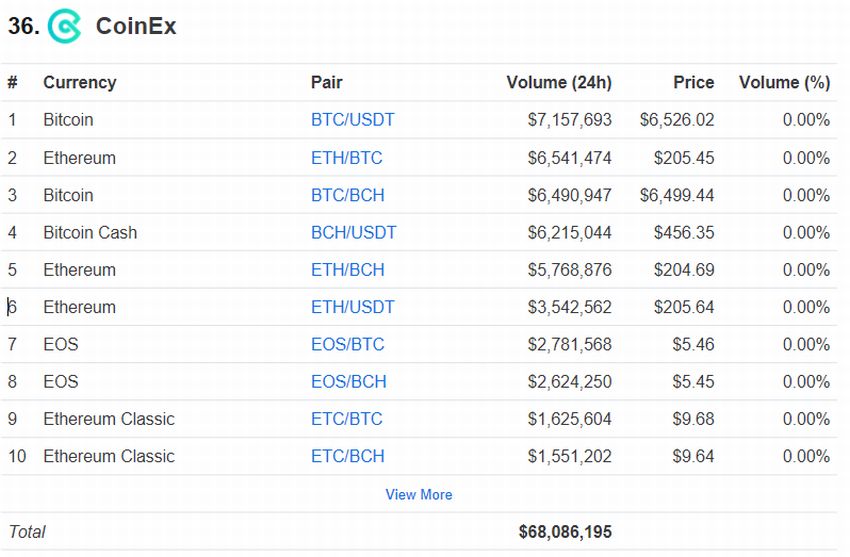Open the ETC/BTC pair link
850x557 pixels.
click(x=346, y=419)
